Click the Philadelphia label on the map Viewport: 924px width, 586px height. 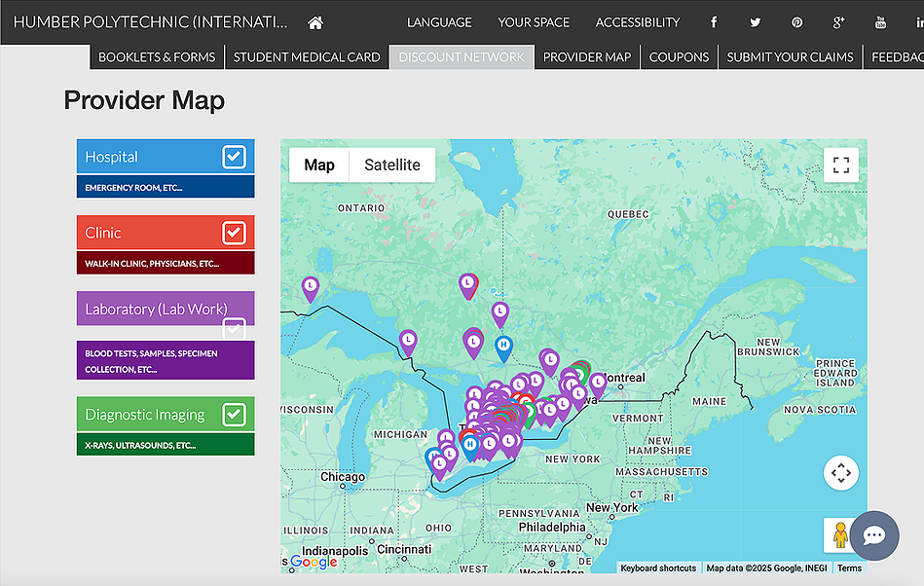[552, 527]
